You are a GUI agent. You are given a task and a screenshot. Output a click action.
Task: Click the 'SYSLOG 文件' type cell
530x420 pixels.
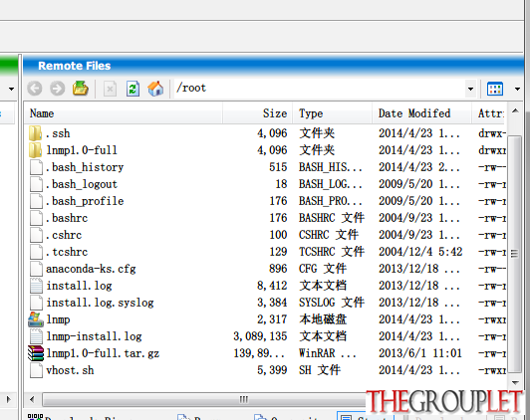coord(332,303)
